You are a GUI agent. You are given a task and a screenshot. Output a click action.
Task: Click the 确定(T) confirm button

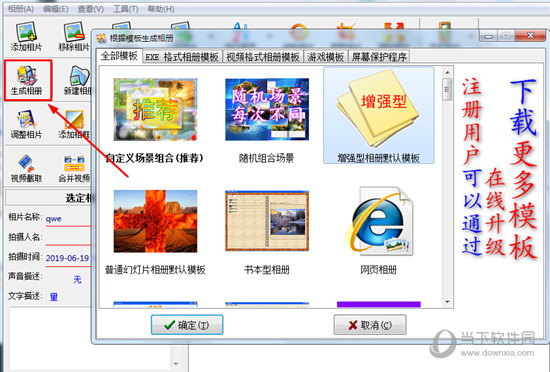pos(187,325)
